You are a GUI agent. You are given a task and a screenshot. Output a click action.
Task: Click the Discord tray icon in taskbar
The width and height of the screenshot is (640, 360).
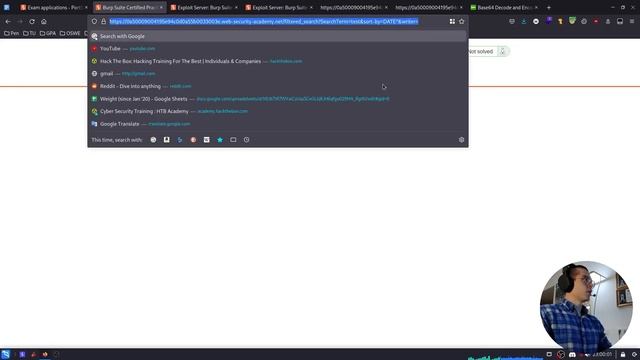572,354
